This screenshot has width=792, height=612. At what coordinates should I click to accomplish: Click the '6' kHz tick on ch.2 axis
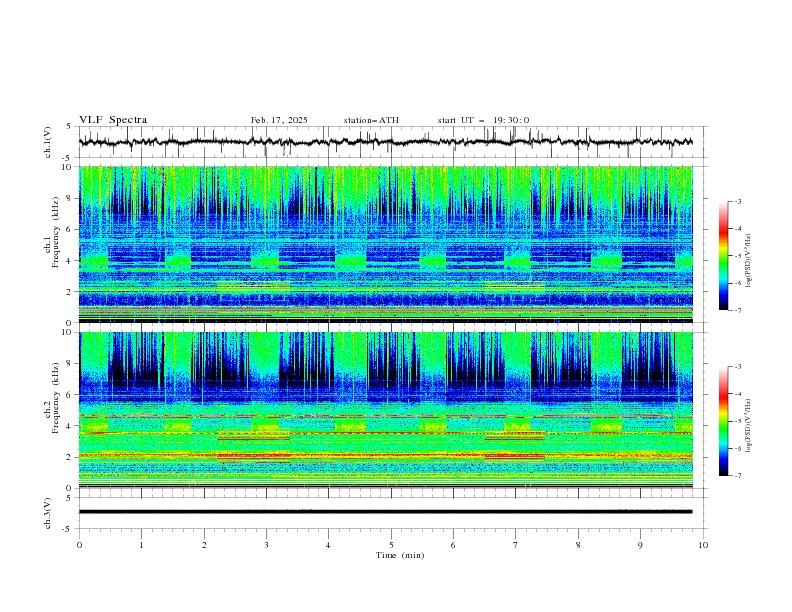[x=71, y=394]
